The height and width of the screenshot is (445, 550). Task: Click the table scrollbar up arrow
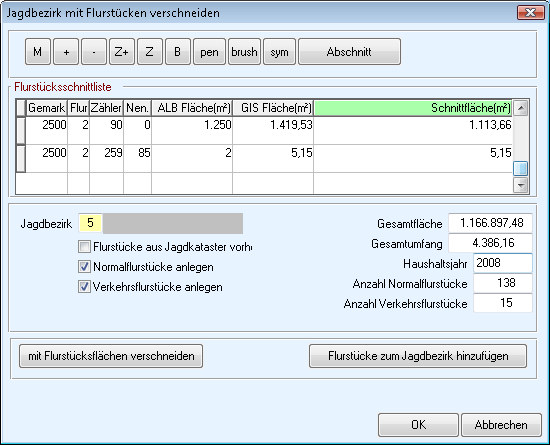[x=521, y=108]
